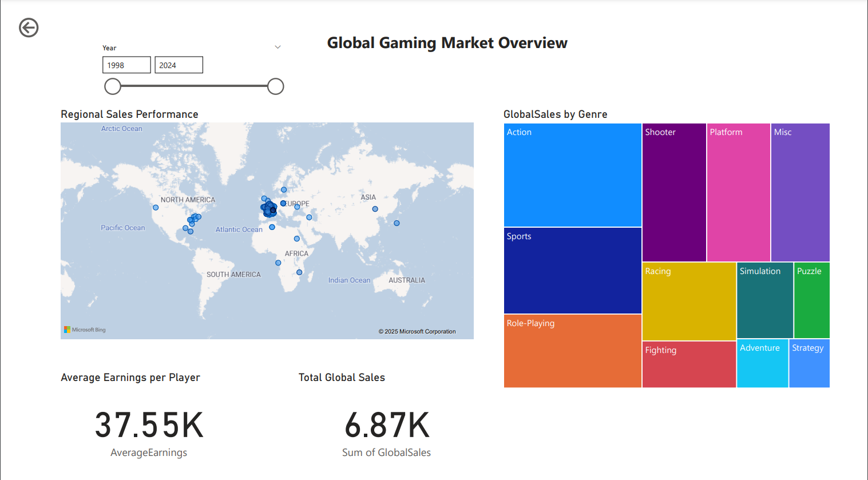Select the Sports genre tile
This screenshot has width=868, height=480.
(572, 271)
